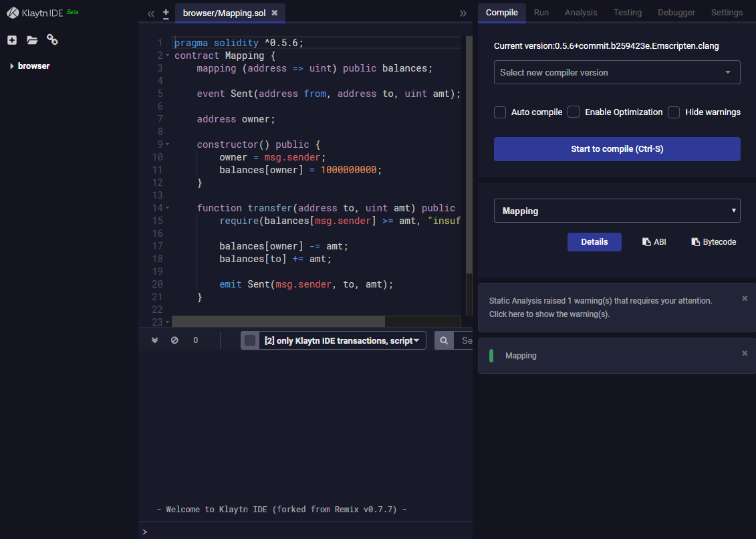This screenshot has height=539, width=756.
Task: Collapse right panel with double chevron
Action: (x=463, y=13)
